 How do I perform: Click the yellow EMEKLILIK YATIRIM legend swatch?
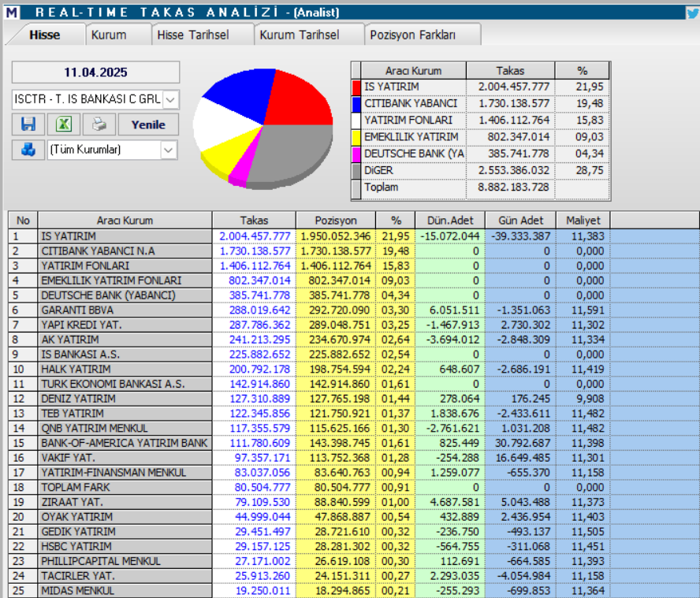(x=356, y=137)
